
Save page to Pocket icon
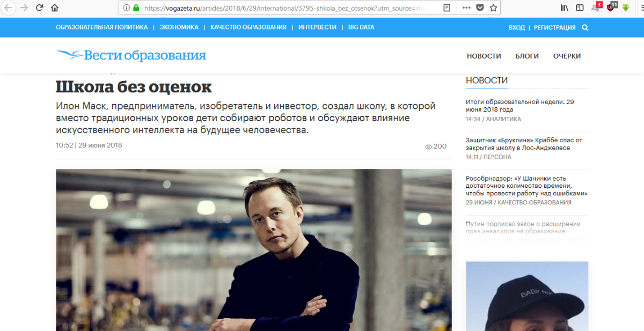[480, 8]
